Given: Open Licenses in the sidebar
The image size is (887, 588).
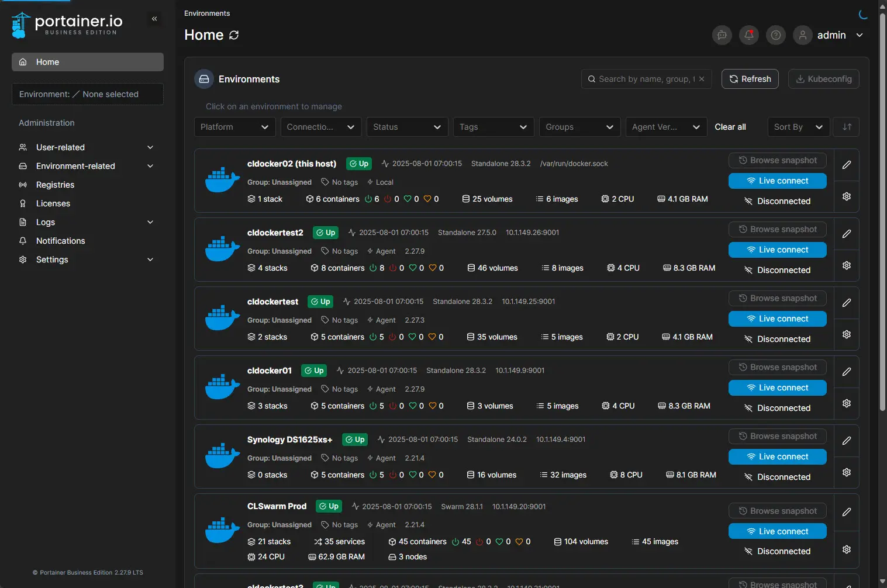Looking at the screenshot, I should pyautogui.click(x=88, y=203).
